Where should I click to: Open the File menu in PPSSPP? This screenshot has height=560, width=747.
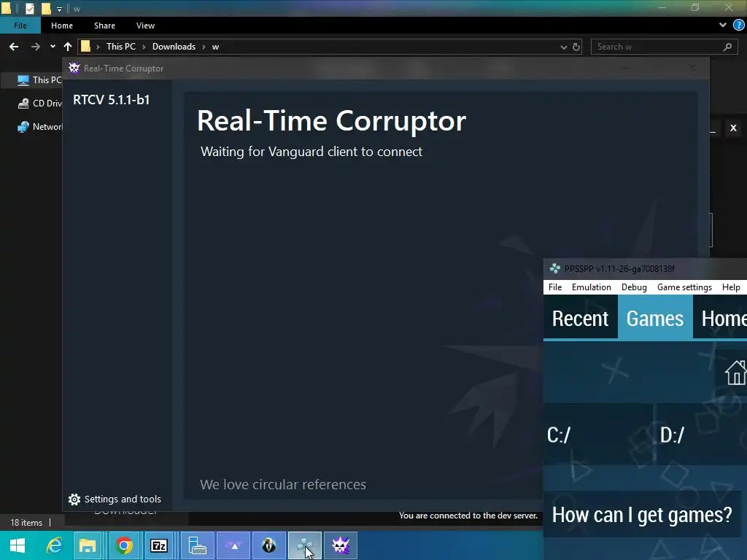pyautogui.click(x=555, y=287)
